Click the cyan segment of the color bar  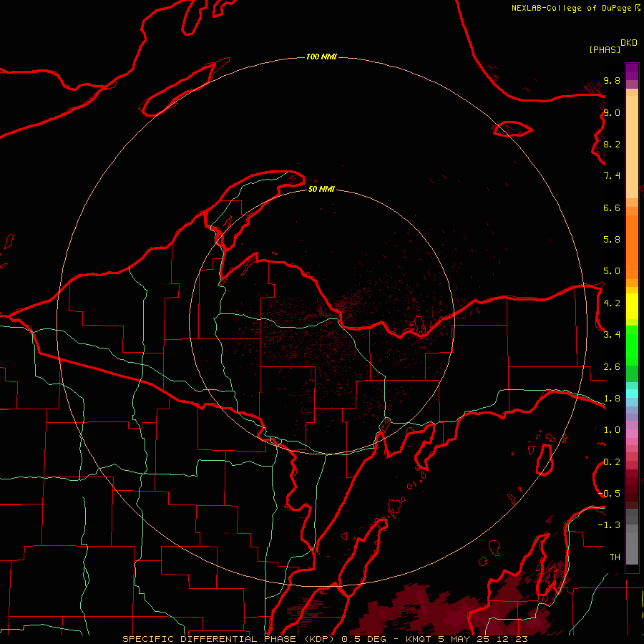pos(632,394)
